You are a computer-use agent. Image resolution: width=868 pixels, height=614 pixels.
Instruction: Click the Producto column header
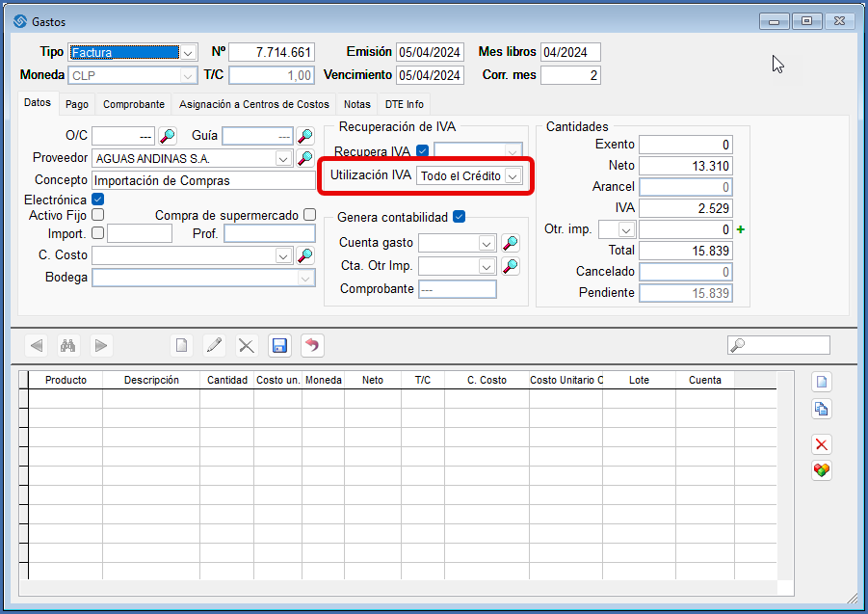coord(66,380)
